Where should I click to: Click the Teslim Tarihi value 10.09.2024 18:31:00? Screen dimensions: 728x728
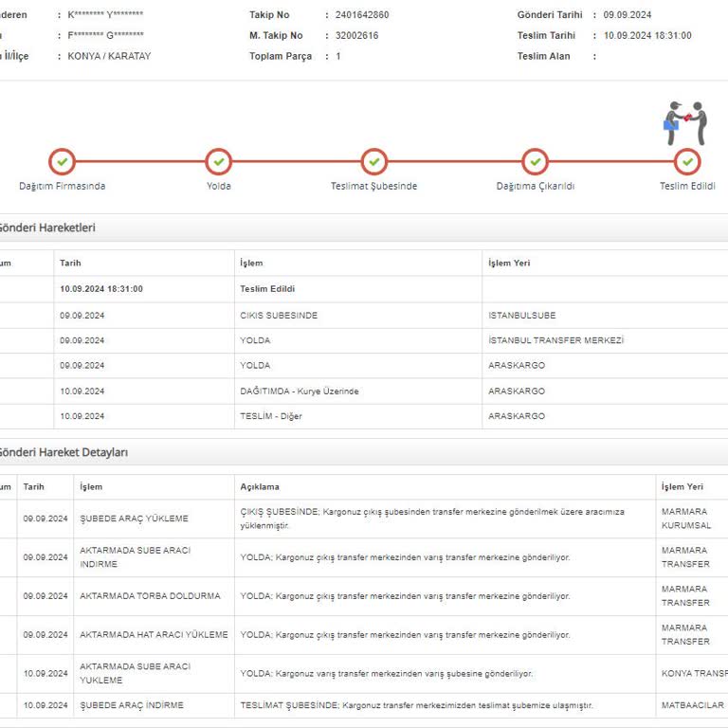(x=647, y=35)
